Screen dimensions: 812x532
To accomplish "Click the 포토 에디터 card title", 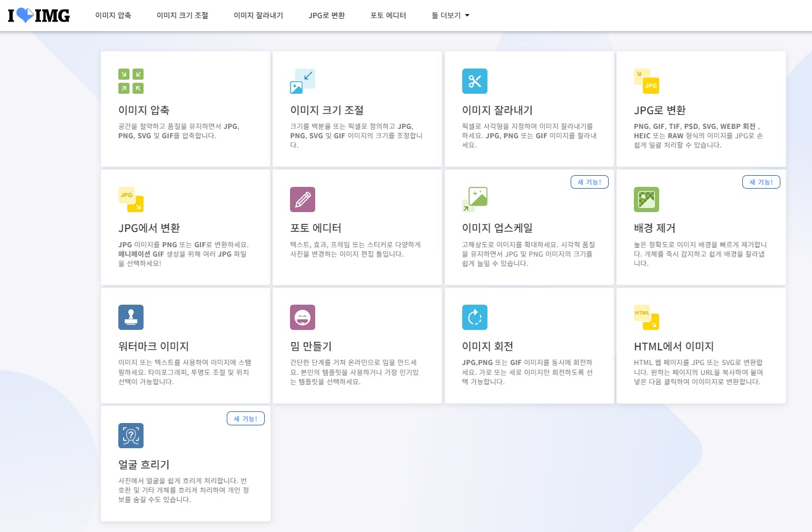I will (x=316, y=228).
